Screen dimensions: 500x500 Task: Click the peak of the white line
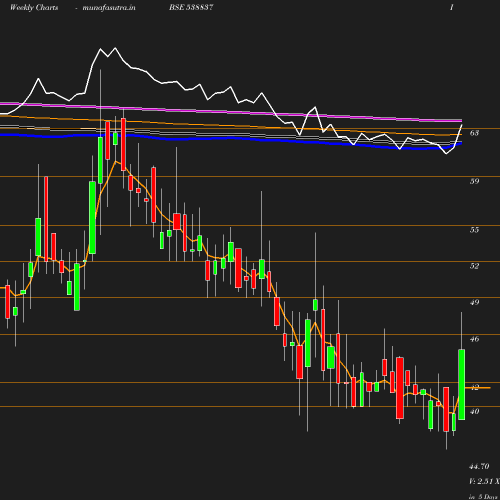tap(115, 48)
